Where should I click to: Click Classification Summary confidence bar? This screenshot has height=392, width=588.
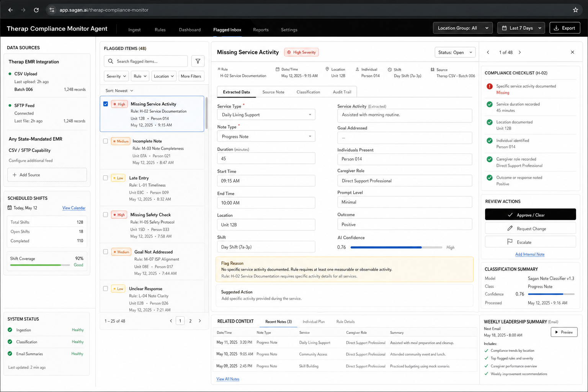pyautogui.click(x=551, y=294)
